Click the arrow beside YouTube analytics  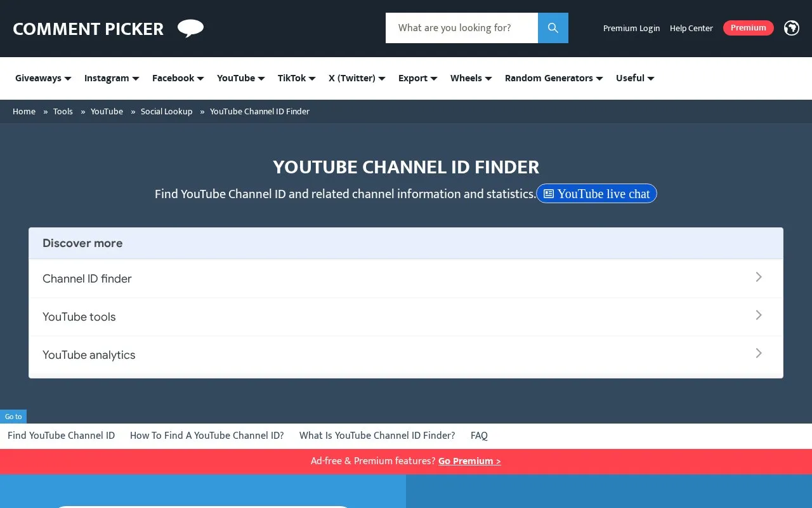point(759,353)
